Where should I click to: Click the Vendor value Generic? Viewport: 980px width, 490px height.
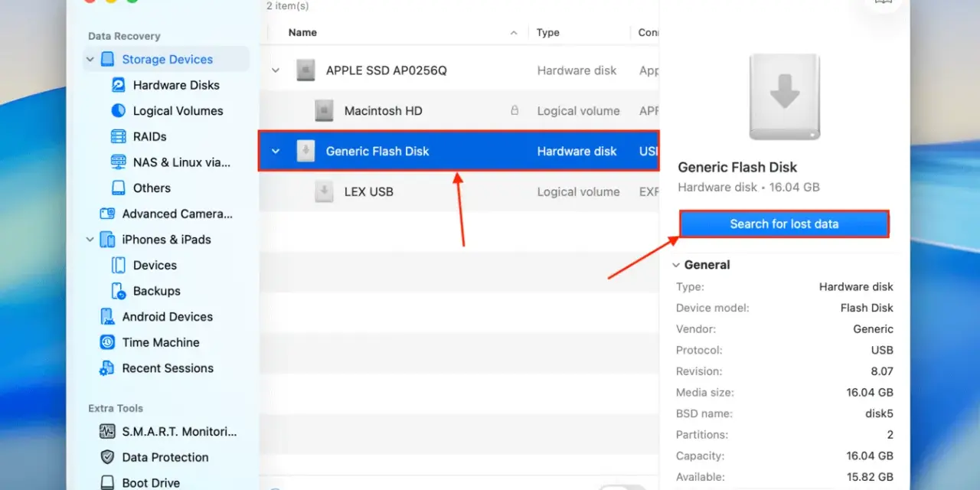873,329
